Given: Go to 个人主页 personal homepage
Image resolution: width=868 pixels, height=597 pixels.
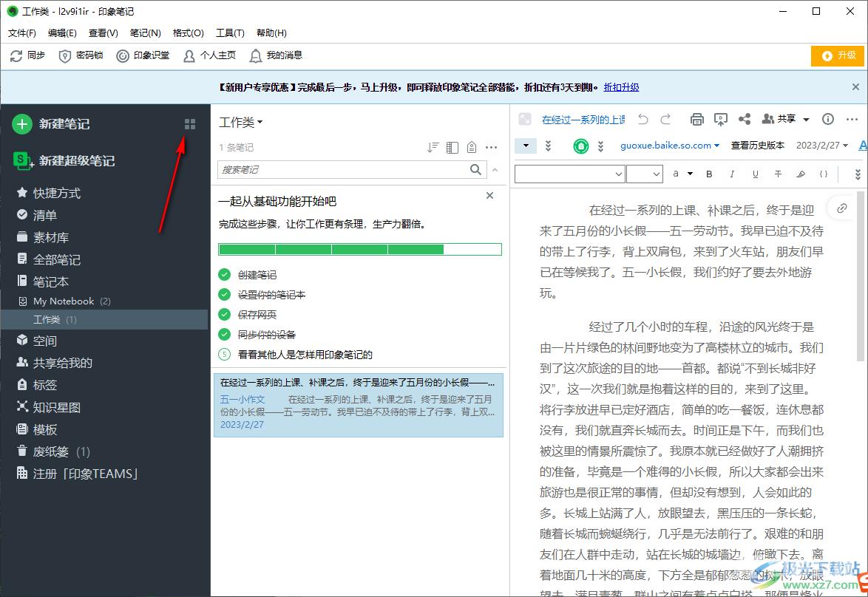Looking at the screenshot, I should [x=209, y=55].
